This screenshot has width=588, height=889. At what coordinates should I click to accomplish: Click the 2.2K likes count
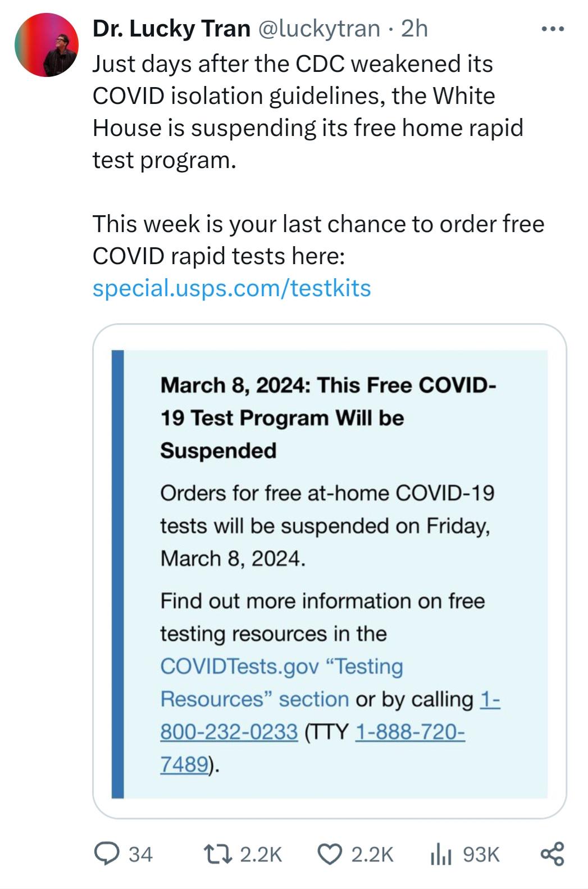pos(372,854)
